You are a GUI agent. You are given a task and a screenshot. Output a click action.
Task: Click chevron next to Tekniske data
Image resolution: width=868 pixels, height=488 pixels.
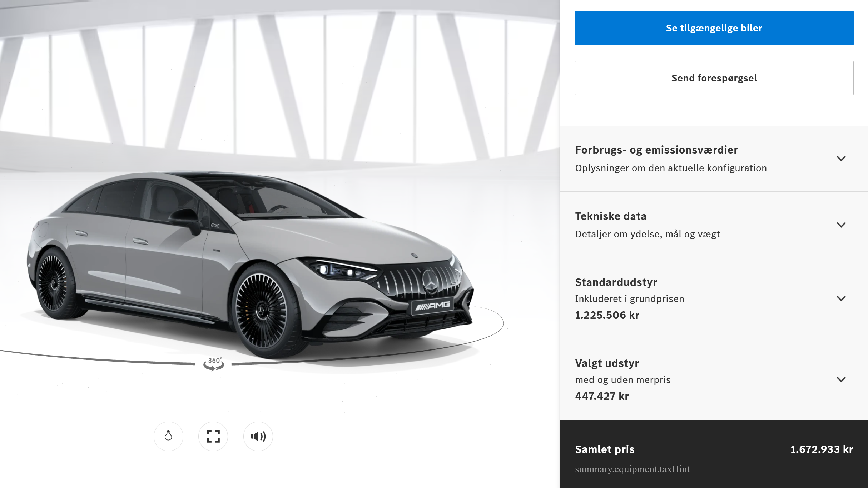[841, 225]
